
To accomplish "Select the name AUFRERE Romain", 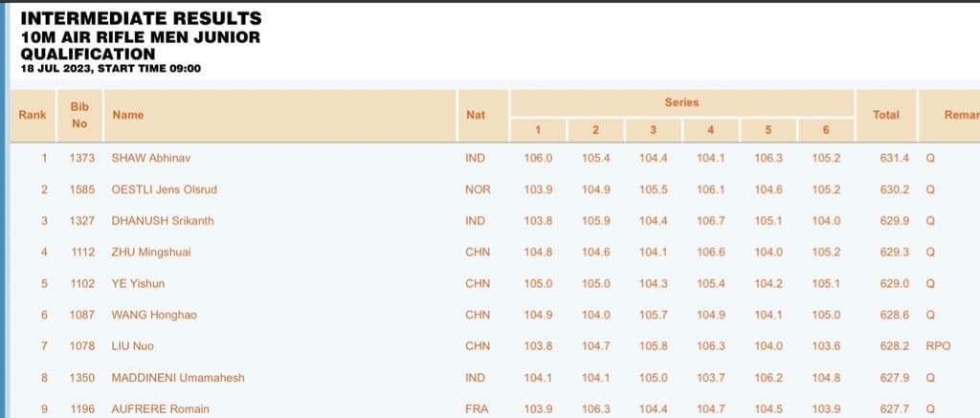I will 160,409.
